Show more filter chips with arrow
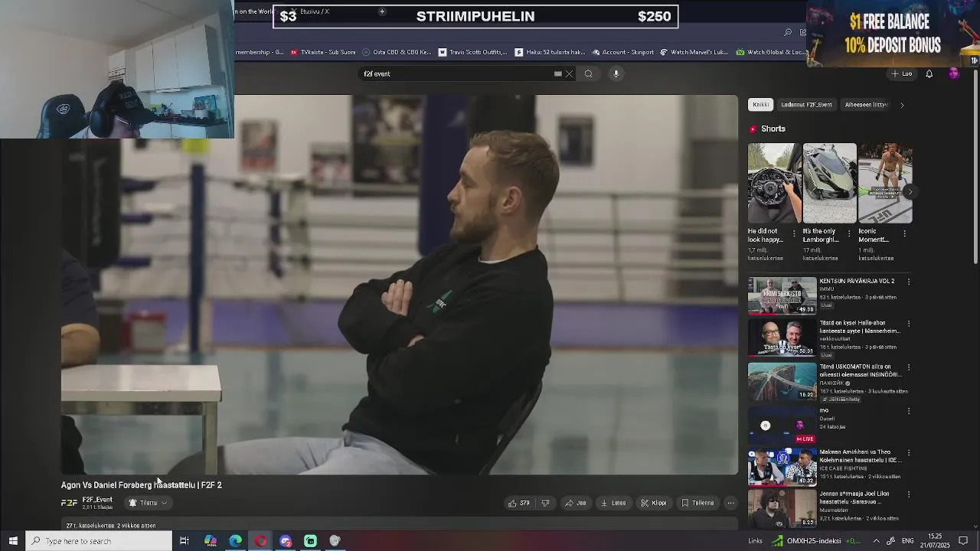 (x=902, y=105)
